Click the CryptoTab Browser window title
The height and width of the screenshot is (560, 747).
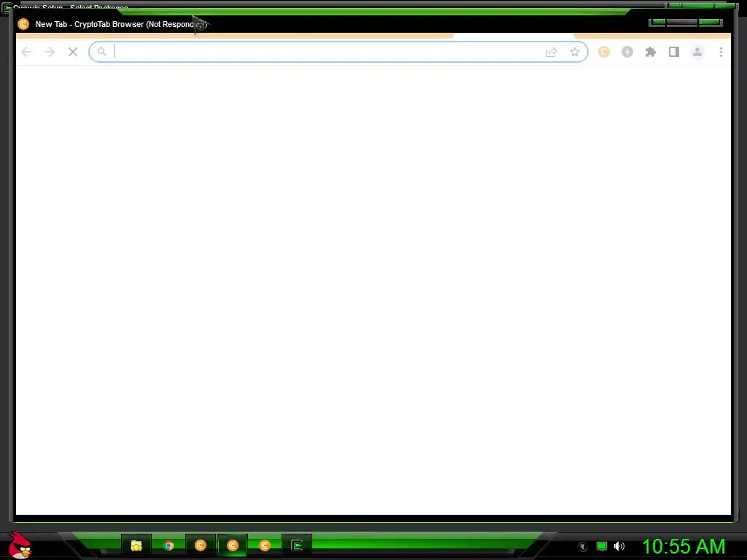[x=122, y=24]
